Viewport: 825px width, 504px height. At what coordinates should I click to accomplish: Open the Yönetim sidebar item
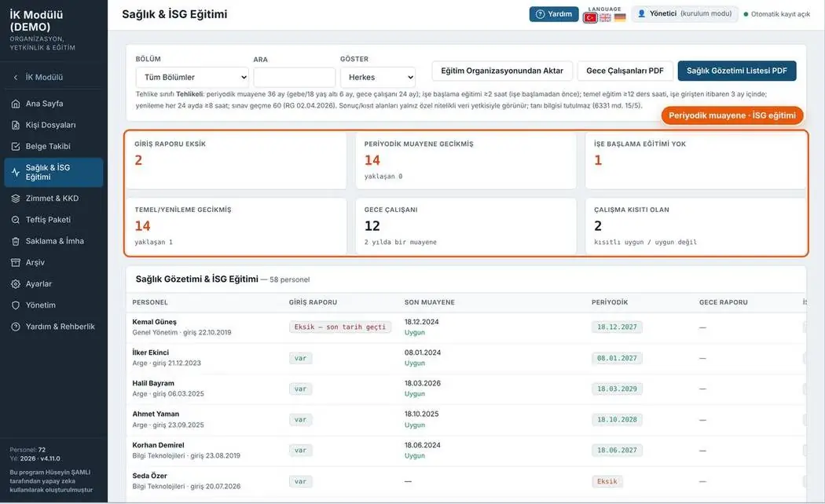pyautogui.click(x=53, y=305)
